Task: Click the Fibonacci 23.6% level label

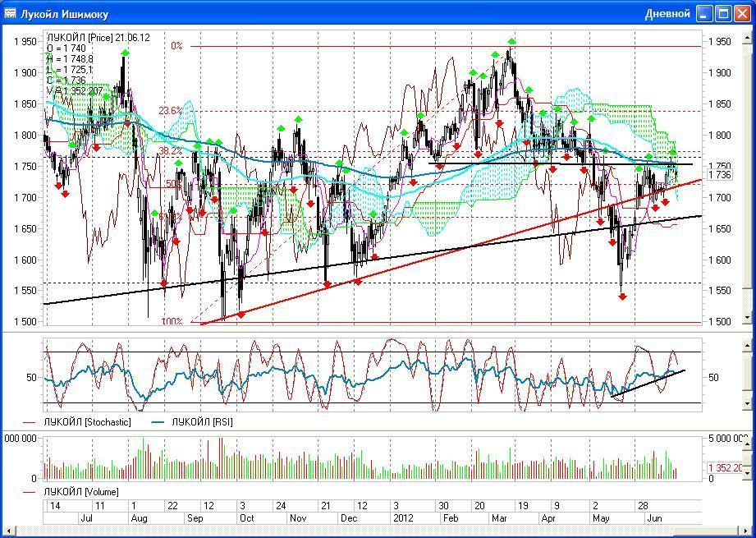Action: click(171, 111)
